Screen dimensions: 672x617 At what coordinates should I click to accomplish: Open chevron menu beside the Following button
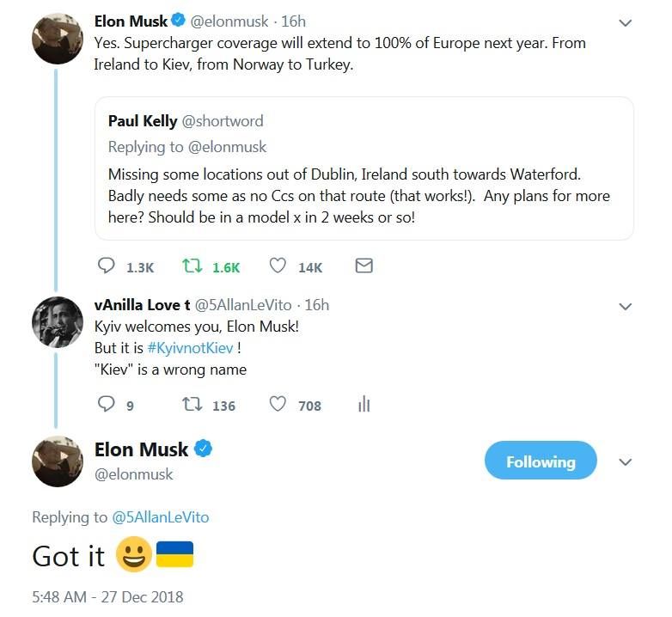pos(626,462)
